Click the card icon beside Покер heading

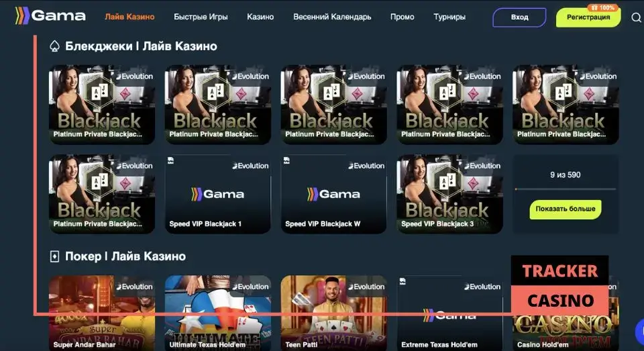point(54,256)
